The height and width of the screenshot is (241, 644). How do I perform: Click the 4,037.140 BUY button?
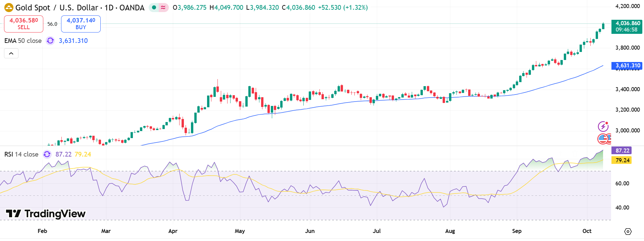81,24
